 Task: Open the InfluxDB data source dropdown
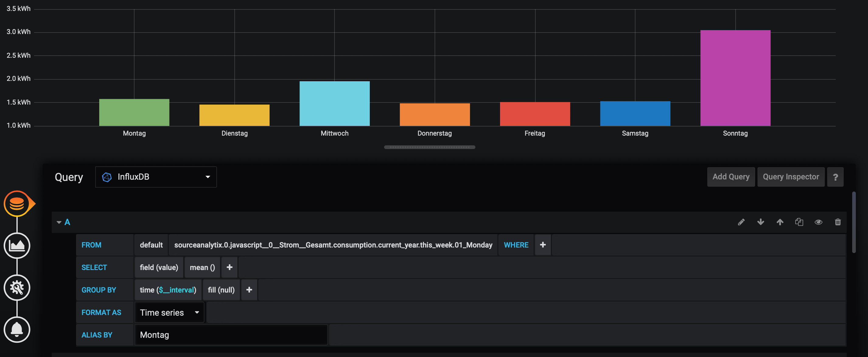click(156, 177)
